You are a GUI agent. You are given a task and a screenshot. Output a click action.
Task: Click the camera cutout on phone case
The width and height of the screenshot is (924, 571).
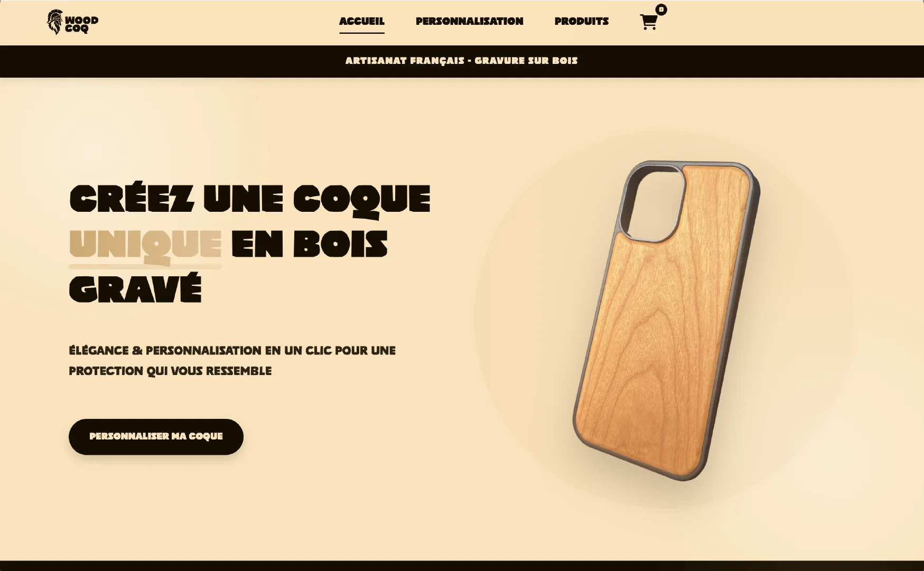pyautogui.click(x=654, y=202)
